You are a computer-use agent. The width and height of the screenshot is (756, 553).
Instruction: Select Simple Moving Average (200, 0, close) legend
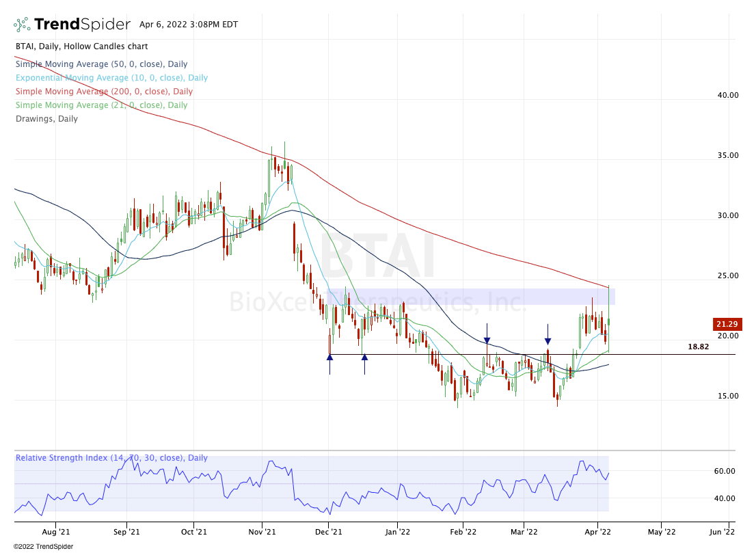tap(104, 91)
